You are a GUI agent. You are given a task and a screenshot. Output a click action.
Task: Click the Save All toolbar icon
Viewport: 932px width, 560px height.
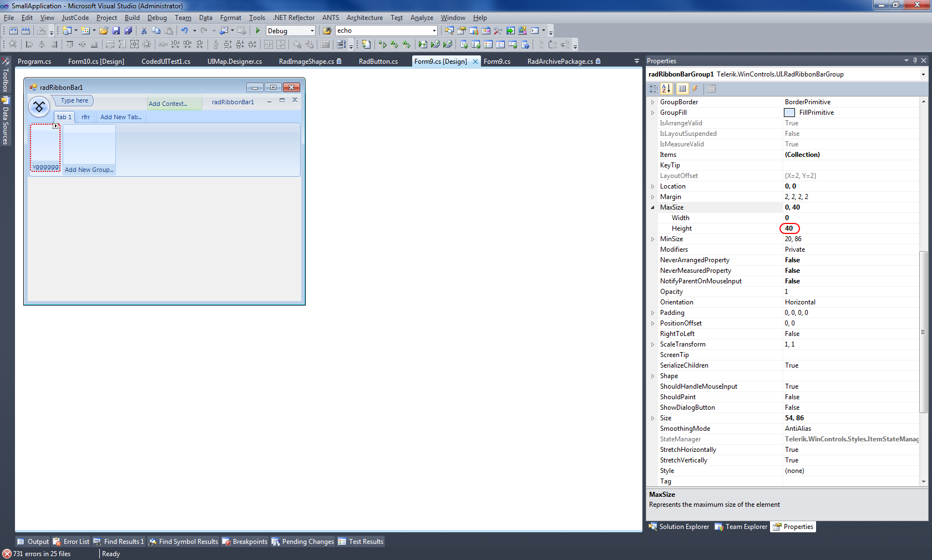(128, 31)
